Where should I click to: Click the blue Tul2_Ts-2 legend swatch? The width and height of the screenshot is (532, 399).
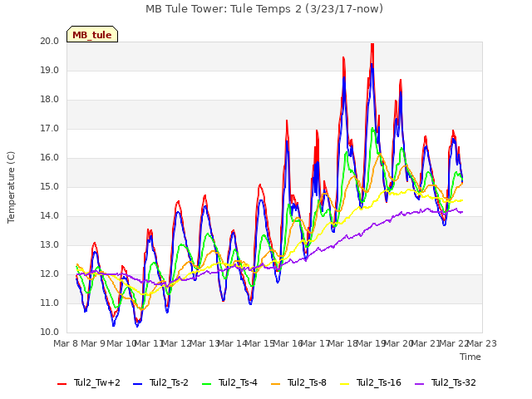coord(137,384)
